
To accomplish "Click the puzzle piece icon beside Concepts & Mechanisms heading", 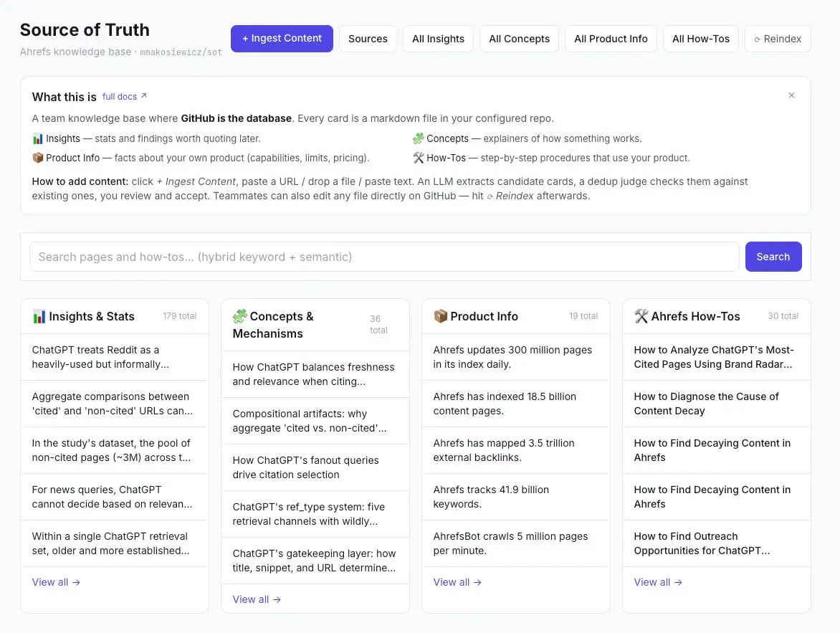I will click(x=240, y=316).
